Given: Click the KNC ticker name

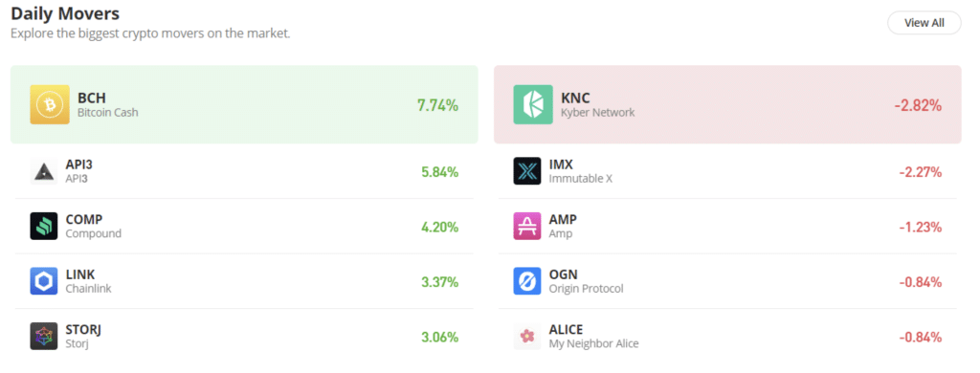Looking at the screenshot, I should click(575, 98).
